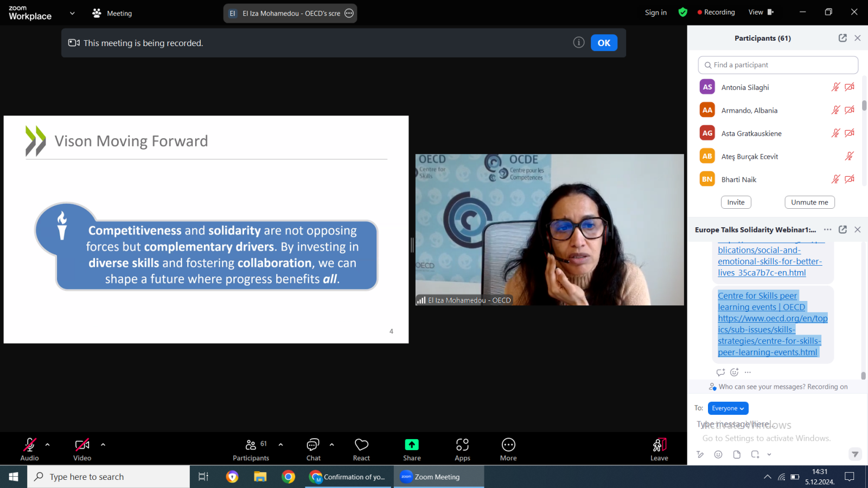
Task: Open Windows Start menu
Action: [14, 477]
